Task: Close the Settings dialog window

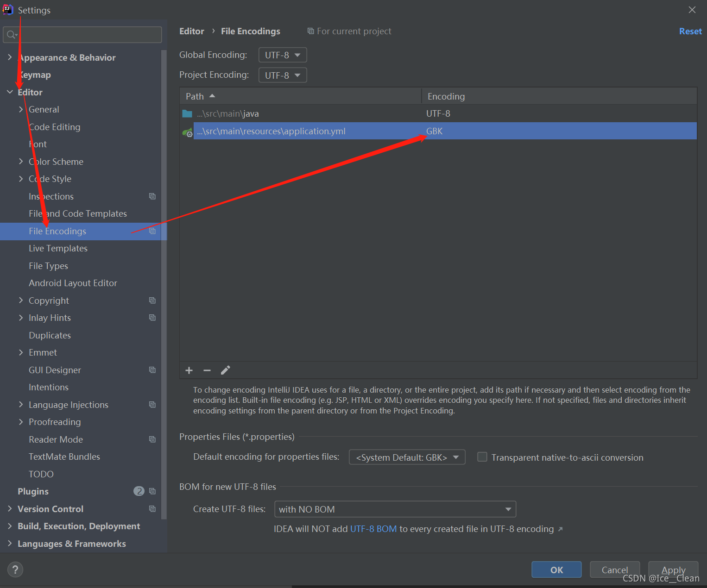Action: pyautogui.click(x=692, y=10)
